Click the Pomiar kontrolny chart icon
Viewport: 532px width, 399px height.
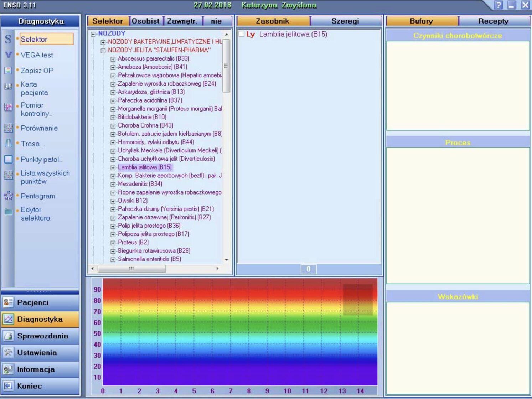pos(8,107)
